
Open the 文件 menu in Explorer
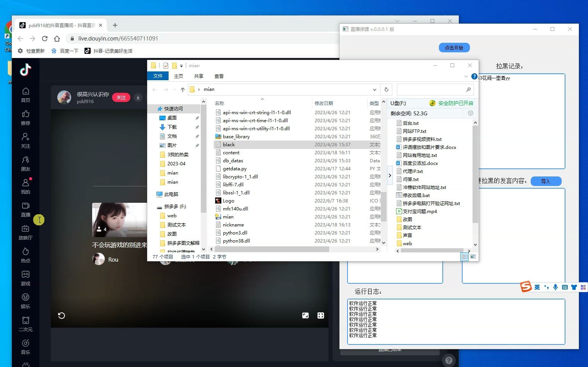pos(158,76)
